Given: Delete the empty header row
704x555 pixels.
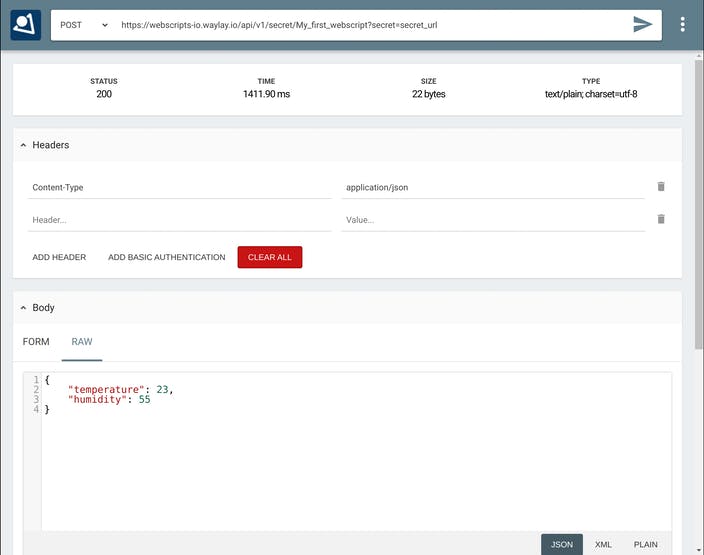Looking at the screenshot, I should (x=660, y=219).
